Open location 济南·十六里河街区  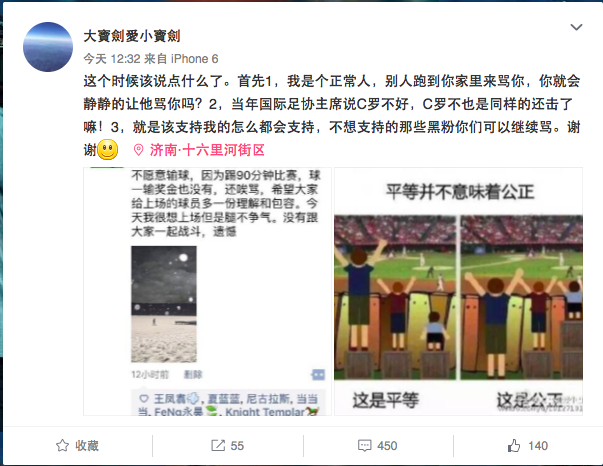tap(207, 150)
